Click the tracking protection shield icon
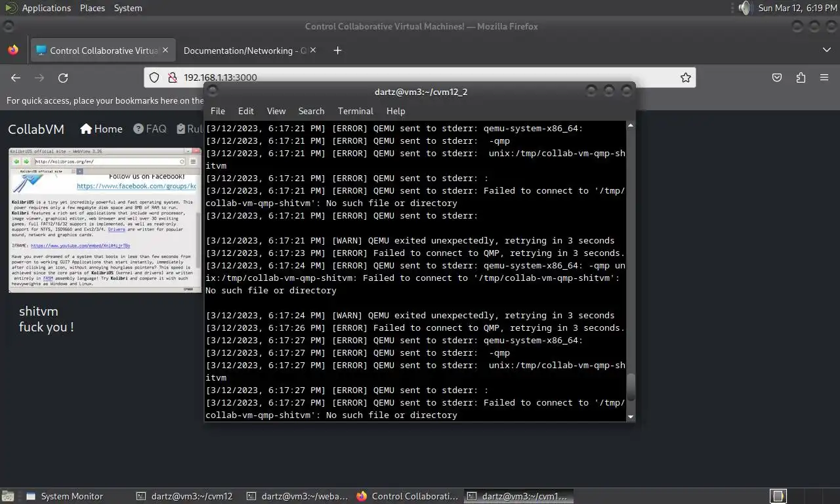 [x=154, y=77]
